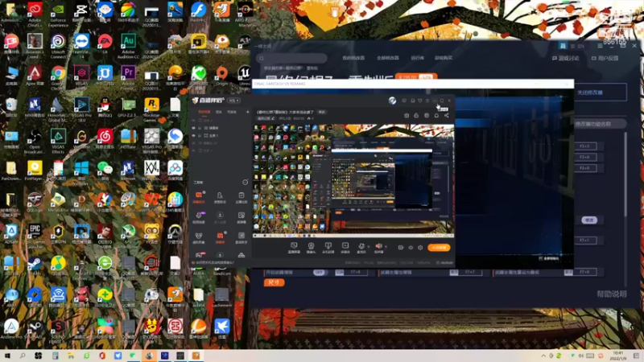644x362 pixels.
Task: Expand the arrow next to the speaker icon
Action: tap(386, 247)
